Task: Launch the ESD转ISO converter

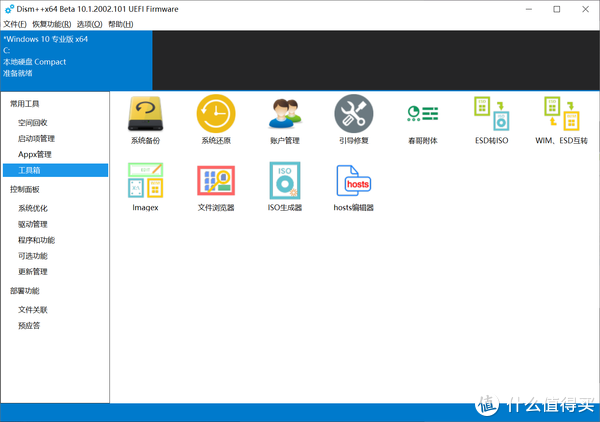Action: [492, 120]
